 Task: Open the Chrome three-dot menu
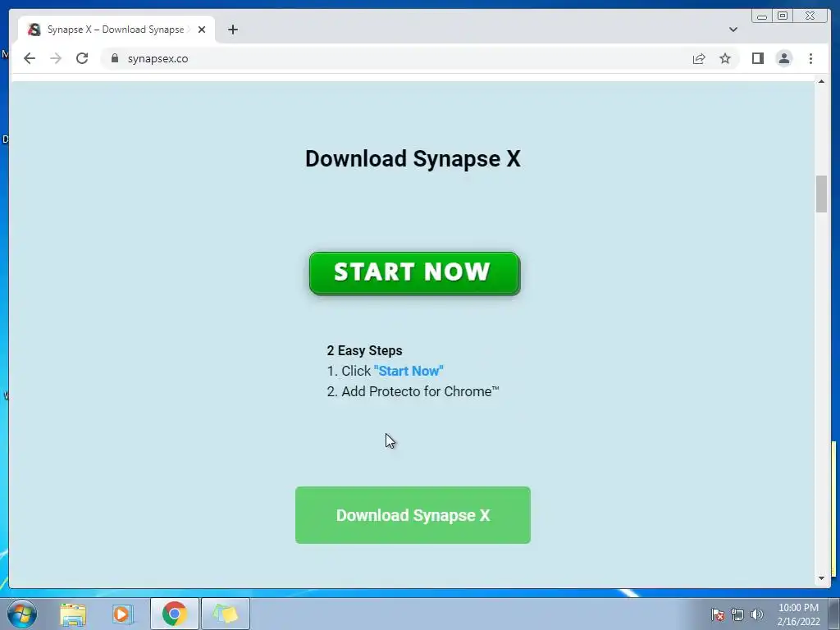810,58
